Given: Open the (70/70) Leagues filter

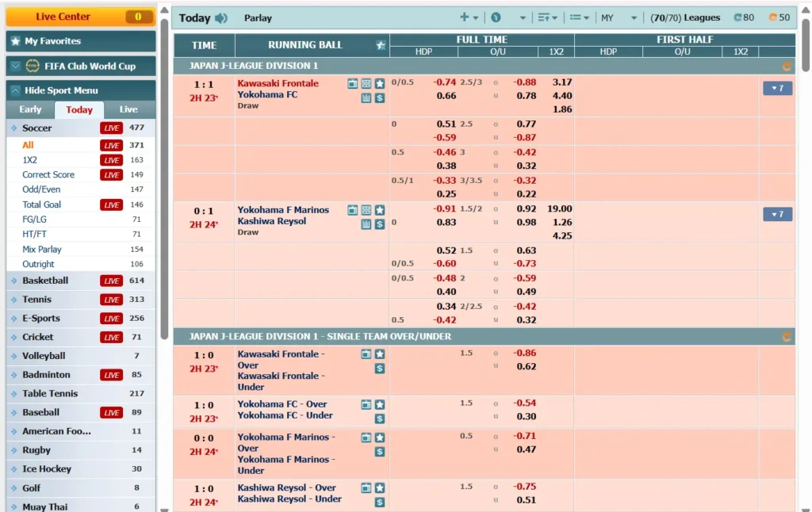Looking at the screenshot, I should coord(685,17).
